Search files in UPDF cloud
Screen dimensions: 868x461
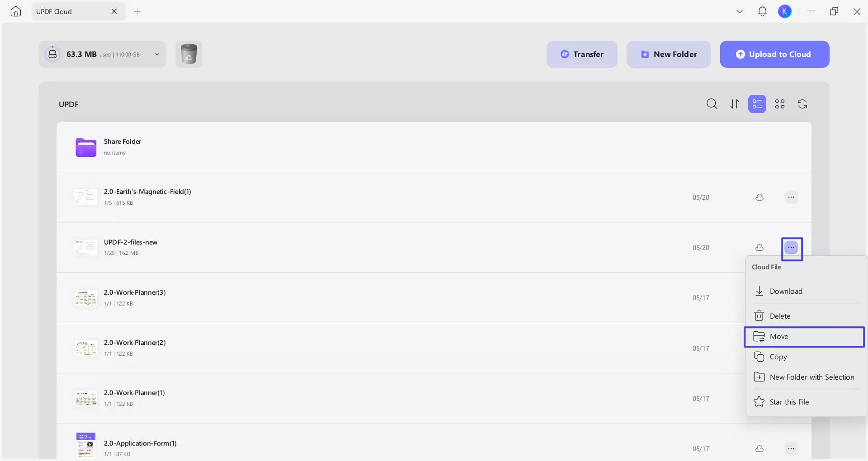click(x=712, y=104)
